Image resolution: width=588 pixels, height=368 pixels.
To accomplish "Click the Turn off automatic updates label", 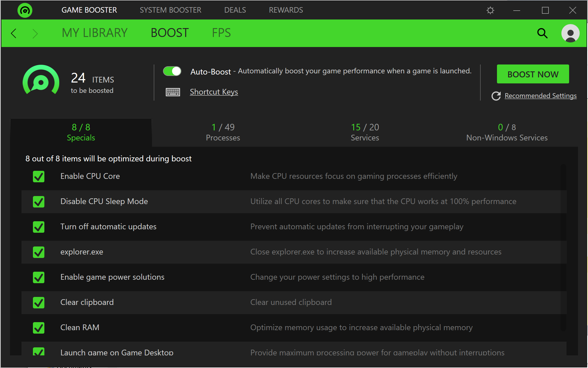I will [108, 227].
